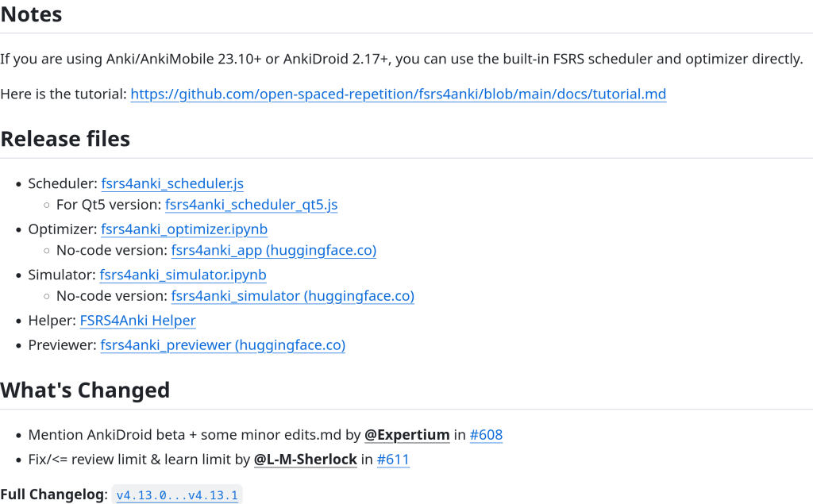This screenshot has height=504, width=813.
Task: Visit fsrs4anki_app on huggingface.co
Action: 274,251
